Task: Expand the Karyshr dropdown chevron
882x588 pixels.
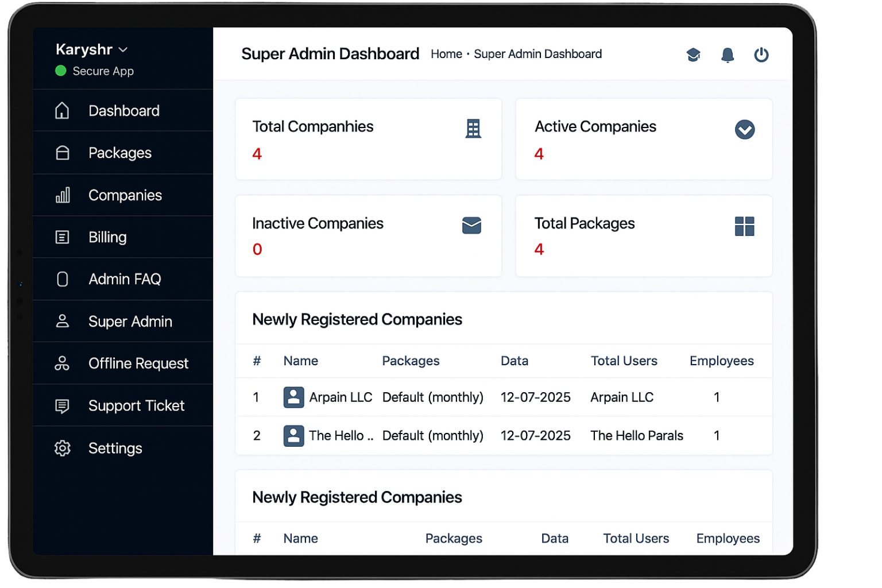Action: (123, 50)
